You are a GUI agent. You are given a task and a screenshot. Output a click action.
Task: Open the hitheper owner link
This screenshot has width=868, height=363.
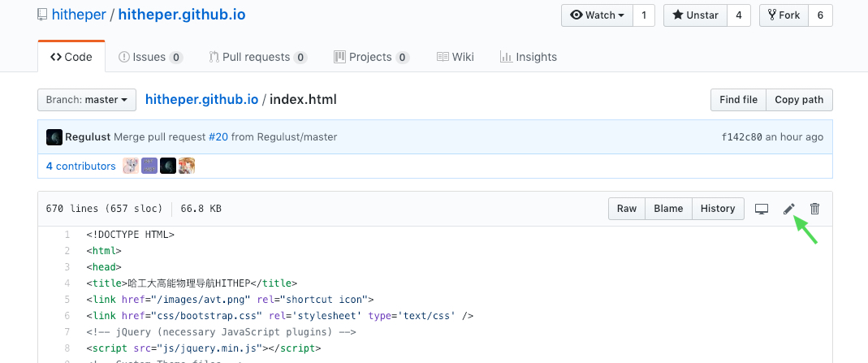[79, 15]
